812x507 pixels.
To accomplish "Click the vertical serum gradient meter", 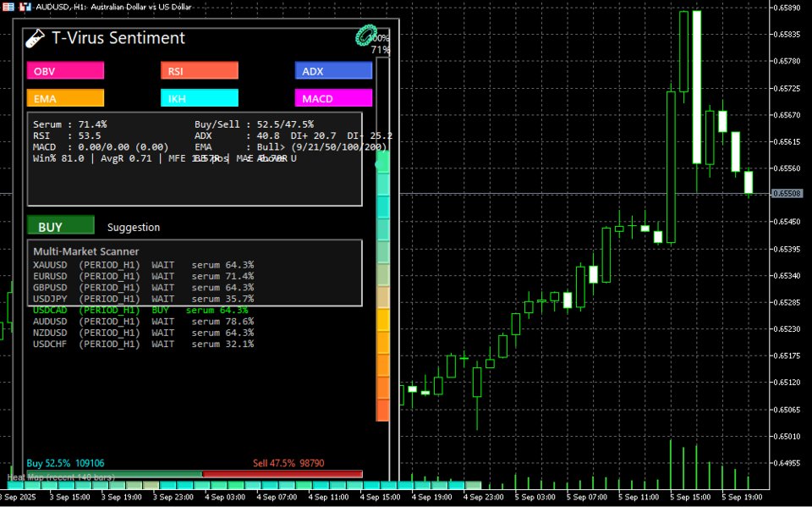I will (x=382, y=240).
